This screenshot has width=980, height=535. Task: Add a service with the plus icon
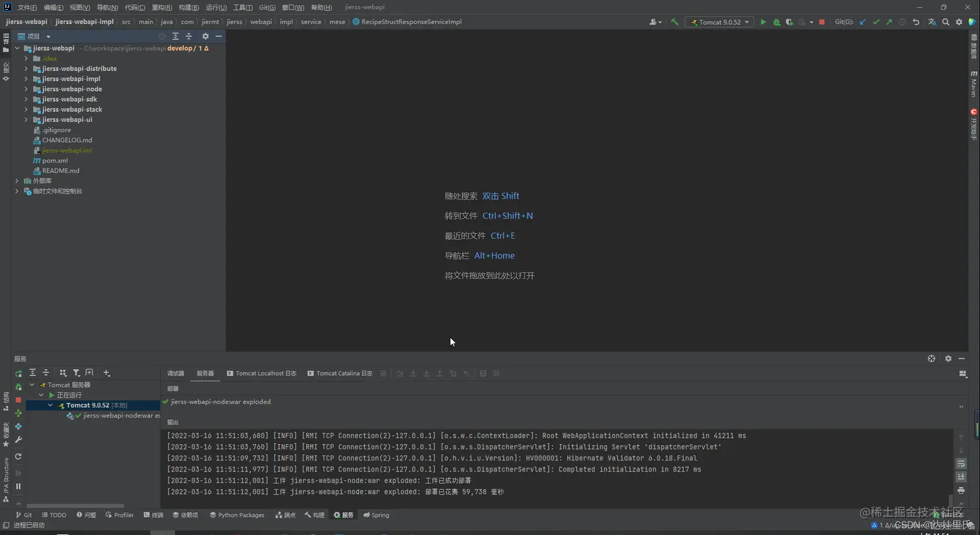[x=107, y=373]
